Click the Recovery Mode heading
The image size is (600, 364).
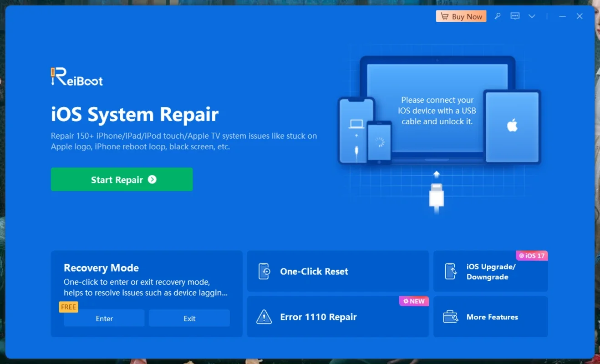pyautogui.click(x=101, y=268)
